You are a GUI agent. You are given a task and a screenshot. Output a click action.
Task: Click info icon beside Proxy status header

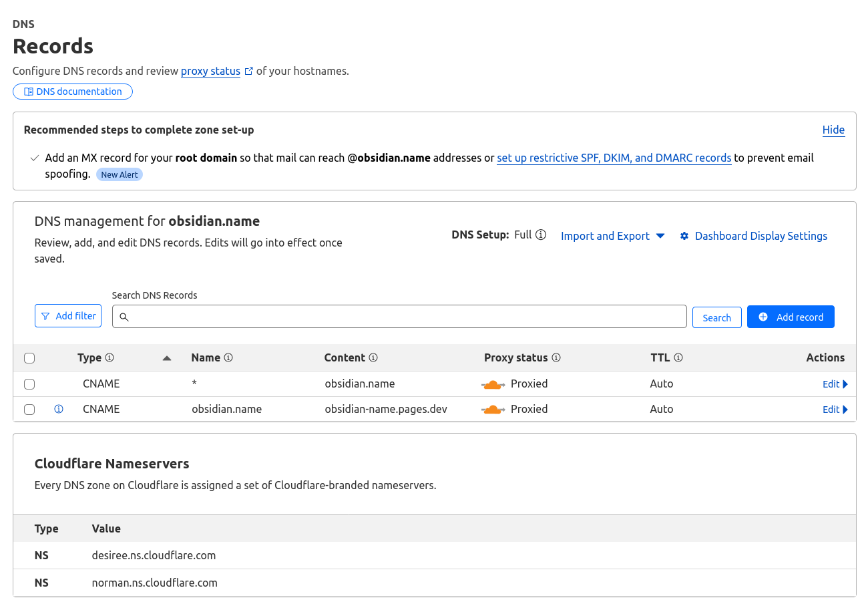[x=556, y=358]
